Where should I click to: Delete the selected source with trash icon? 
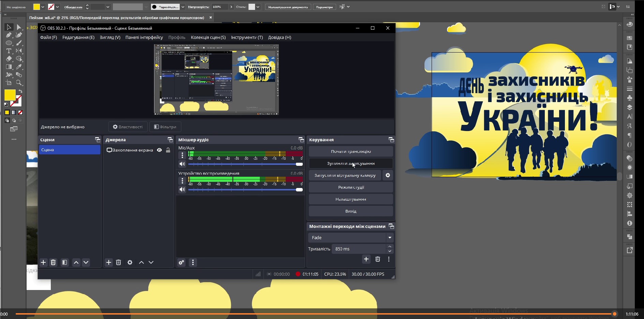pyautogui.click(x=119, y=262)
